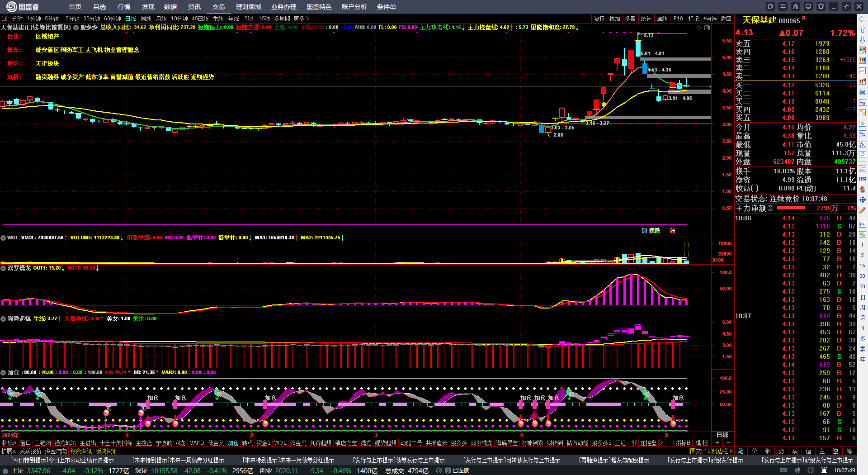Open the 综合资讯 news button

81,451
